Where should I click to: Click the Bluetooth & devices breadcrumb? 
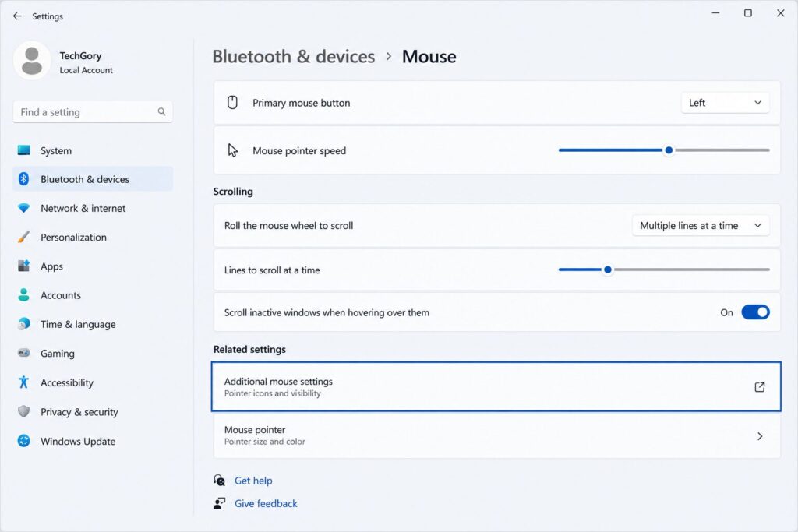coord(294,56)
